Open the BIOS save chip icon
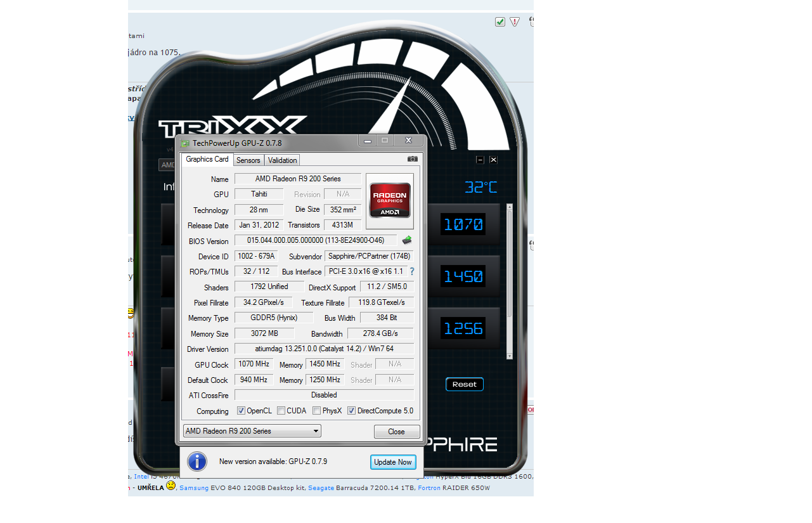 coord(407,240)
